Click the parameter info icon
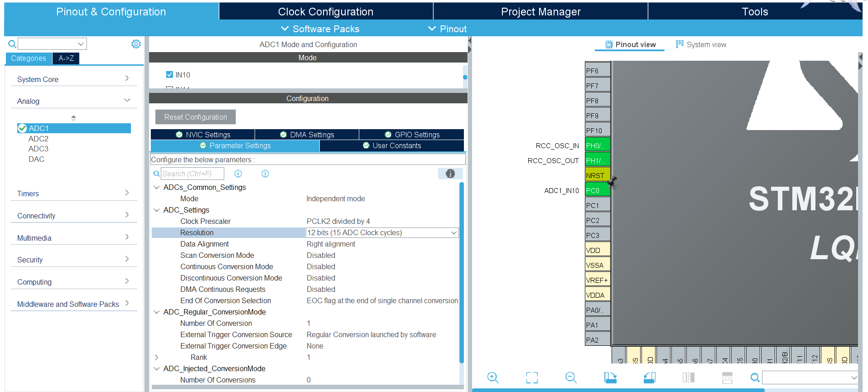Screen dimensions: 868x392 tap(450, 174)
